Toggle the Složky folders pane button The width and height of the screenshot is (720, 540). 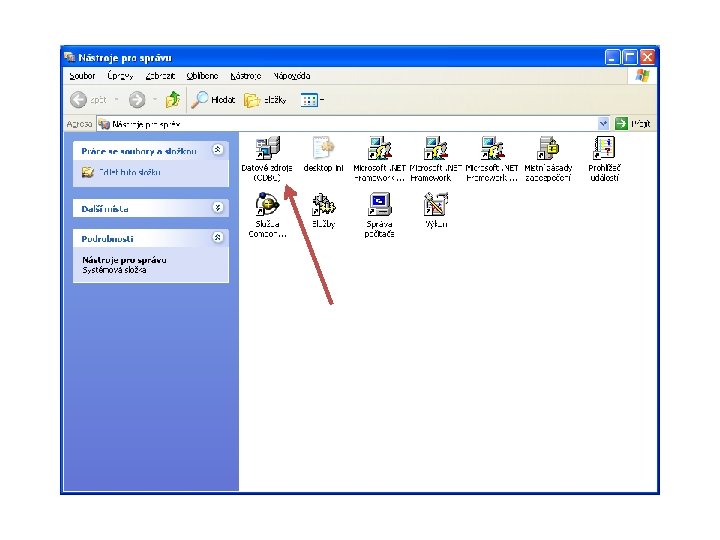265,100
